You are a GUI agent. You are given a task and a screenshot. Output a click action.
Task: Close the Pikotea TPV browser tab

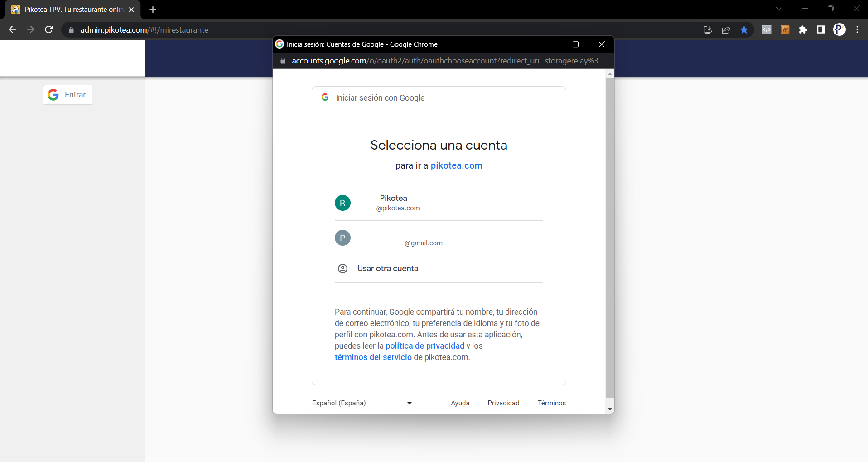click(x=131, y=10)
